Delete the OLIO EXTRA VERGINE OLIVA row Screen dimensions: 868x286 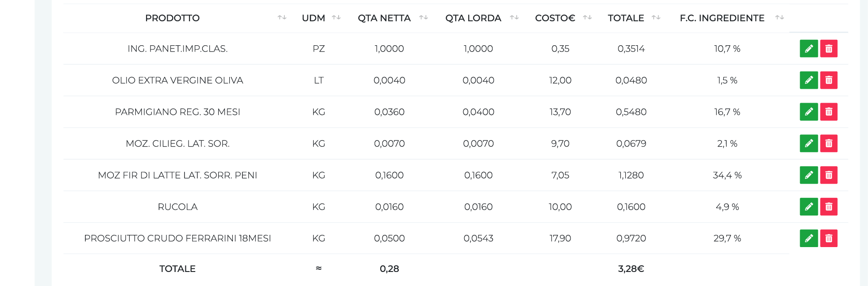pos(829,80)
